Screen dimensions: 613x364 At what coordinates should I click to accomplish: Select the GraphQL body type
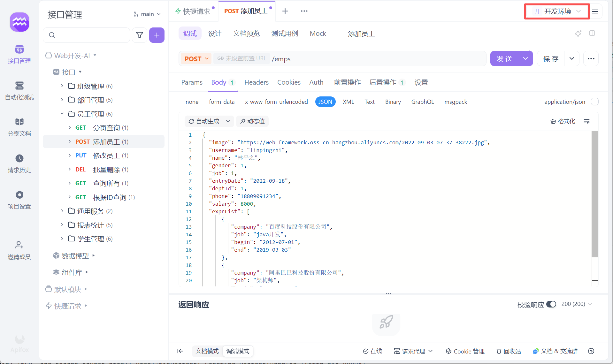[x=423, y=102]
